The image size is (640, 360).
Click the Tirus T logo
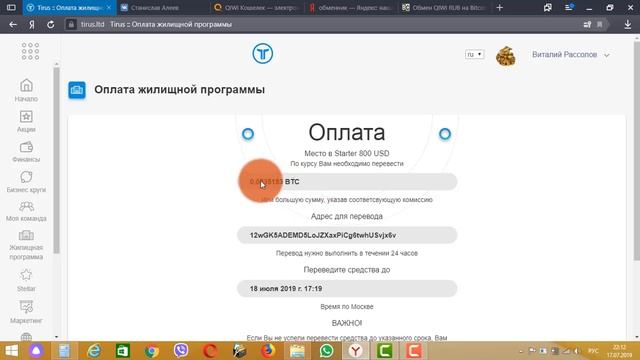262,53
